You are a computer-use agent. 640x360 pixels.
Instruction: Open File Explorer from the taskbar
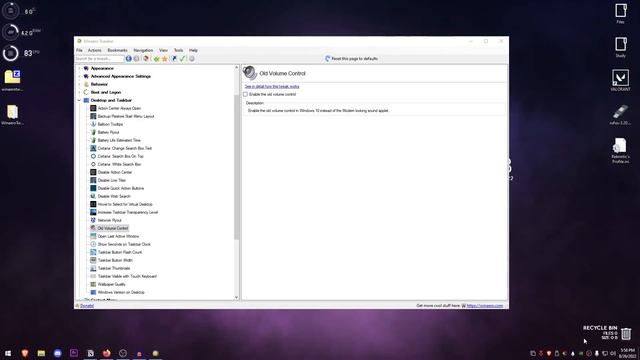pos(41,353)
